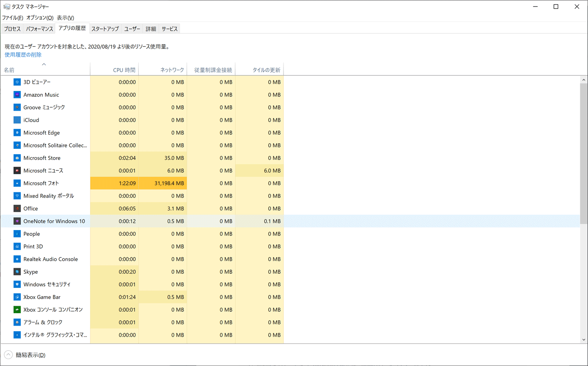Screen dimensions: 588x366
Task: Select the Microsoft Edge row name
Action: (42, 133)
